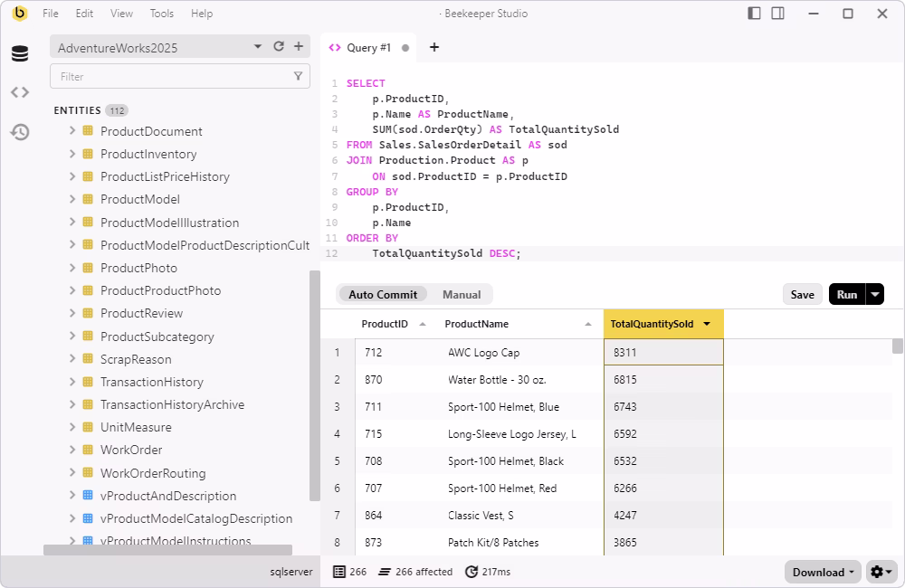Add new database with plus icon
Screen dimensions: 905x588
pyautogui.click(x=299, y=47)
